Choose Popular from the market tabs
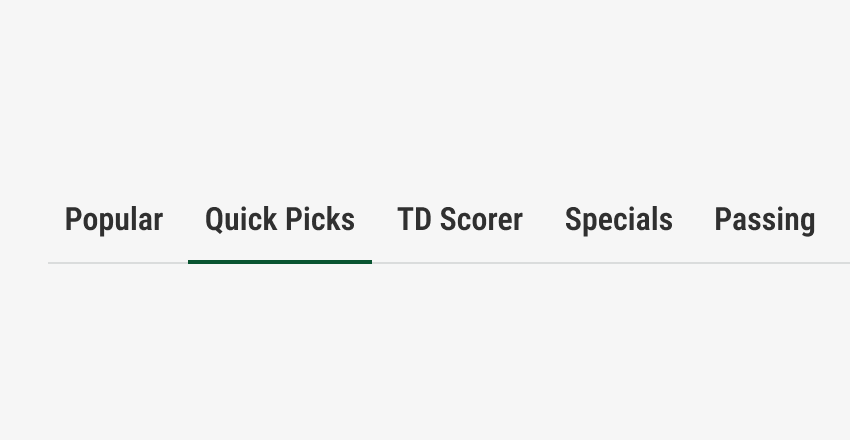This screenshot has width=850, height=440. click(x=114, y=220)
